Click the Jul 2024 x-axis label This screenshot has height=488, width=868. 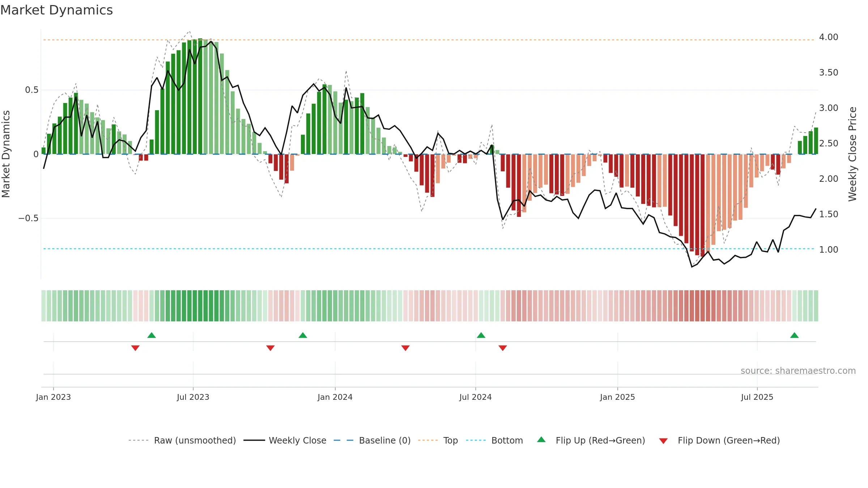(x=476, y=397)
